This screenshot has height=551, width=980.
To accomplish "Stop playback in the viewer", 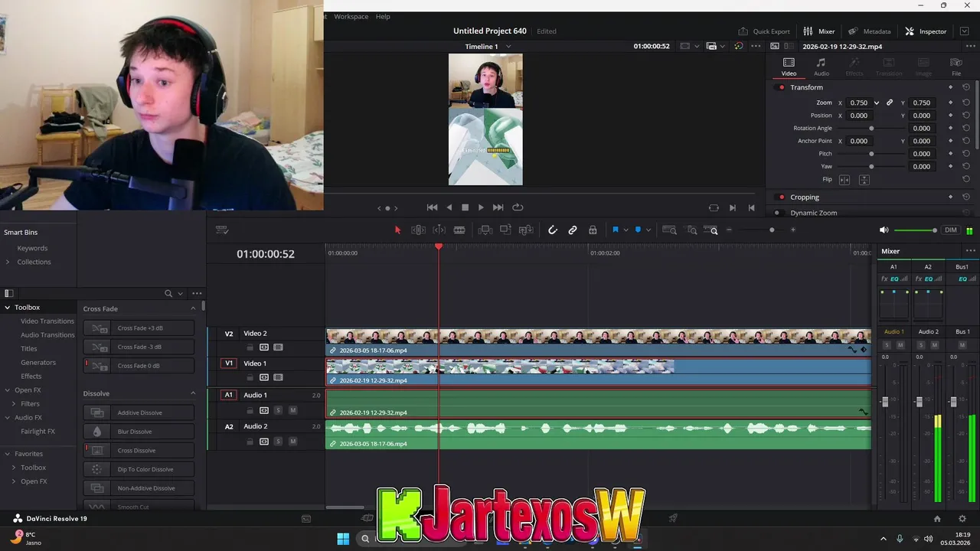I will [465, 207].
